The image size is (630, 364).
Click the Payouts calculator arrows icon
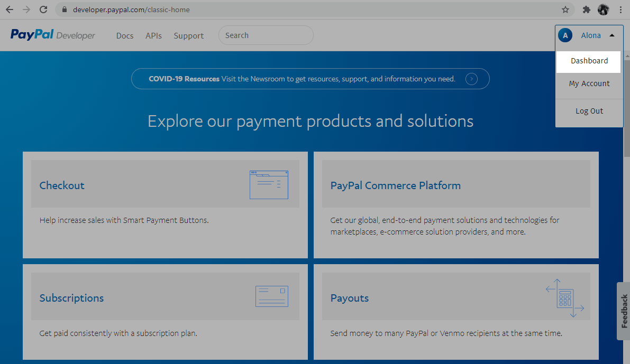[x=564, y=298]
